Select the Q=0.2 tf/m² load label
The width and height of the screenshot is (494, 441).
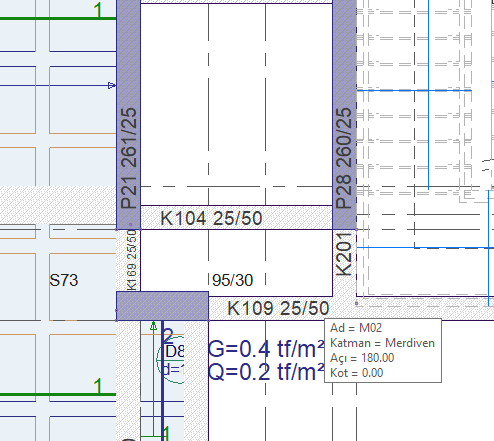pyautogui.click(x=266, y=372)
